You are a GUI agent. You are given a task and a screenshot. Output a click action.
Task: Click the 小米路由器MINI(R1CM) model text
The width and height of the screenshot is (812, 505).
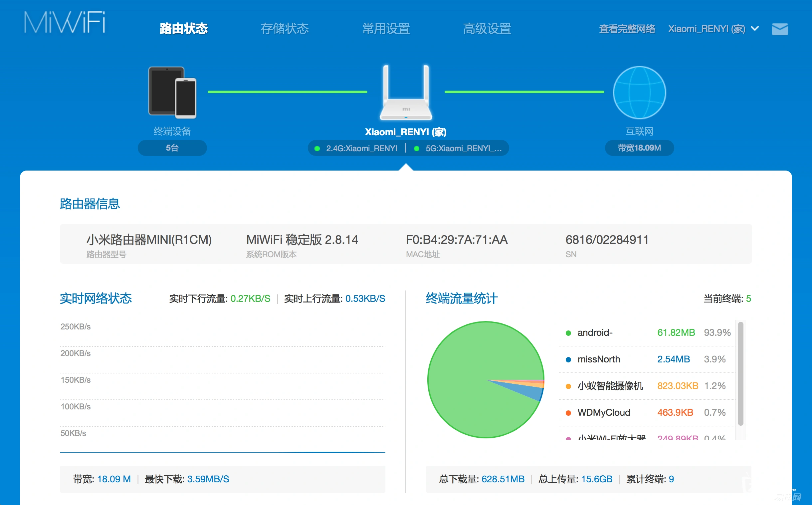[149, 240]
